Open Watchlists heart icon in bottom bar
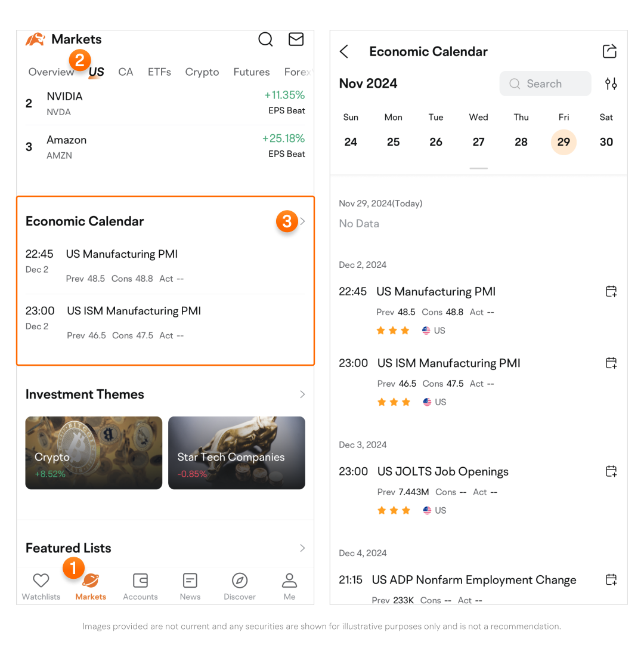The height and width of the screenshot is (645, 644). (41, 586)
